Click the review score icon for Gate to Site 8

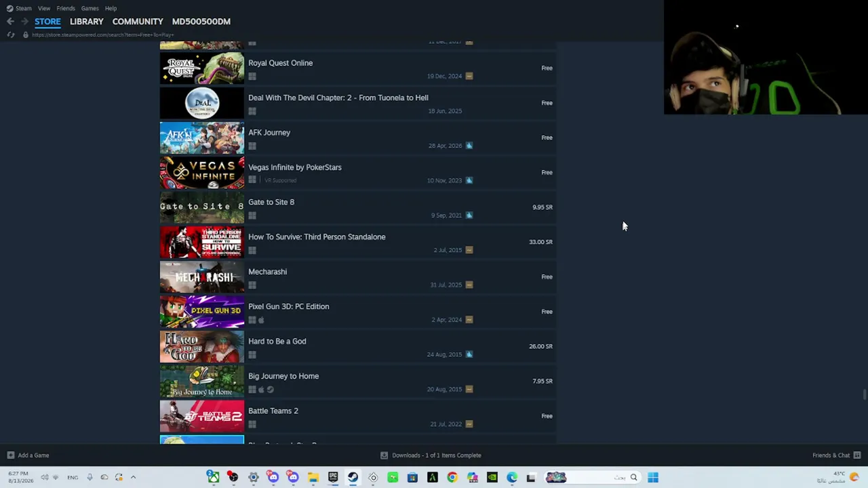point(469,216)
